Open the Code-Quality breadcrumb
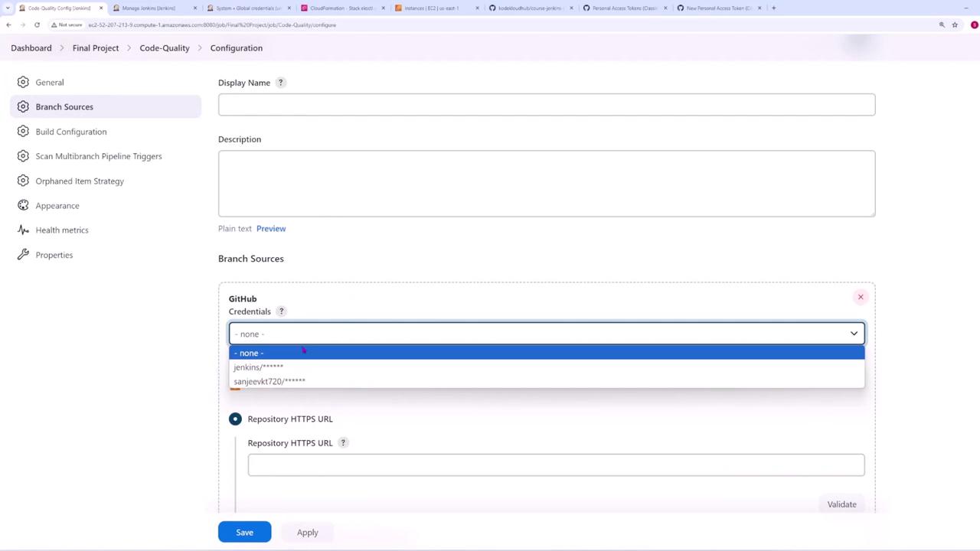The width and height of the screenshot is (980, 551). pyautogui.click(x=165, y=47)
